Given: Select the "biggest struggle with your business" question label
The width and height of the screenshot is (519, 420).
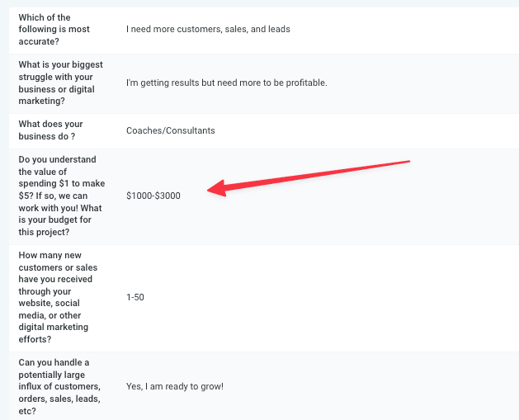Looking at the screenshot, I should (60, 83).
